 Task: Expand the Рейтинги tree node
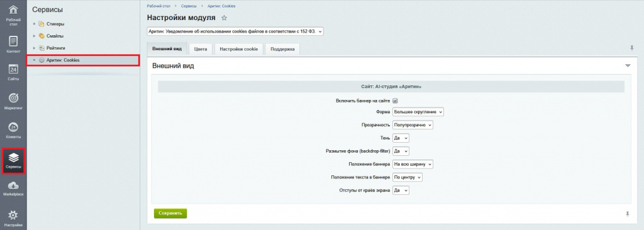[35, 48]
